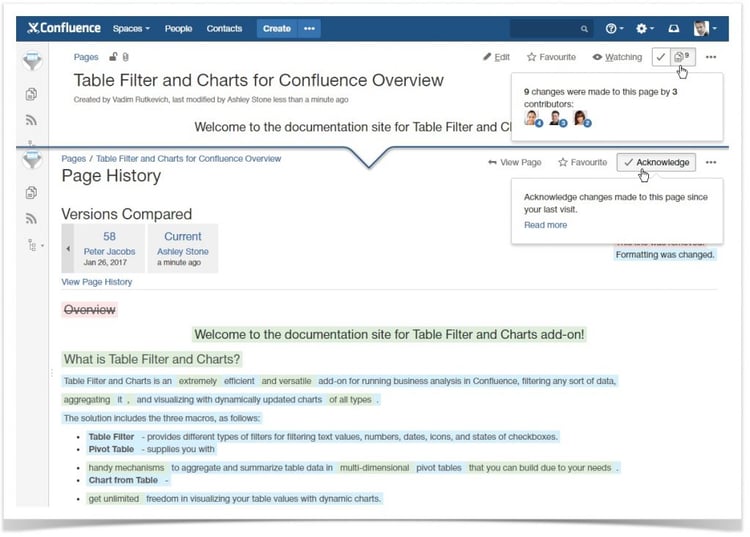Click the Create button
The image size is (750, 537).
(276, 29)
